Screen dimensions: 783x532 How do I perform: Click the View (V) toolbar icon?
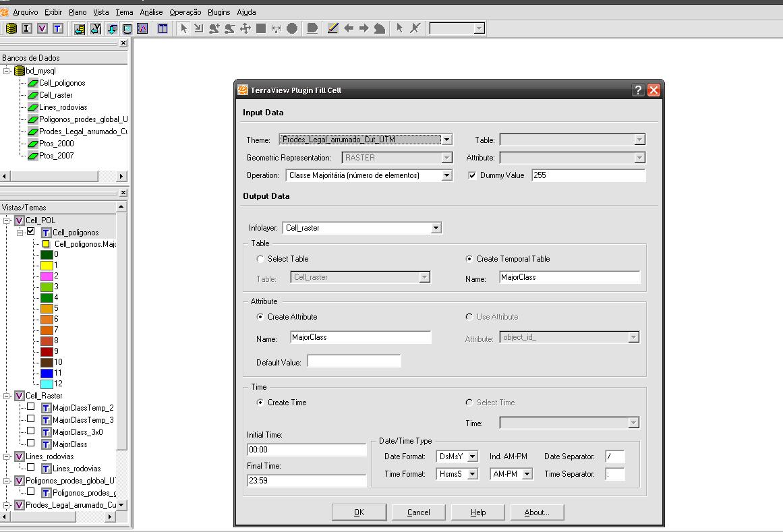42,28
